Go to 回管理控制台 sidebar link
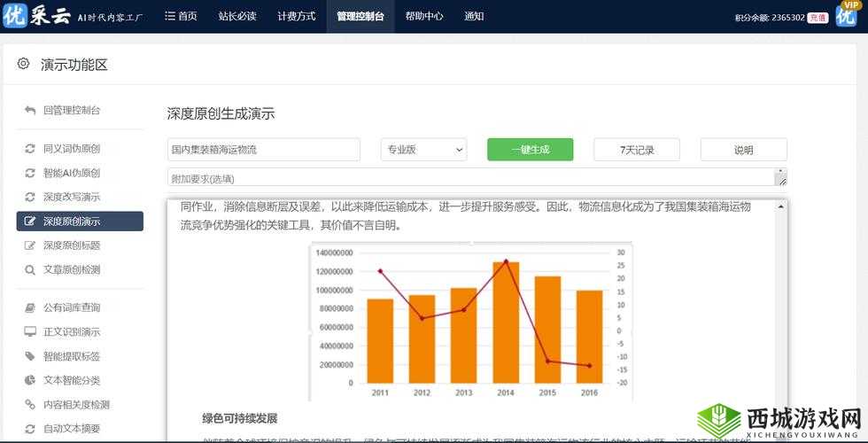 coord(72,110)
